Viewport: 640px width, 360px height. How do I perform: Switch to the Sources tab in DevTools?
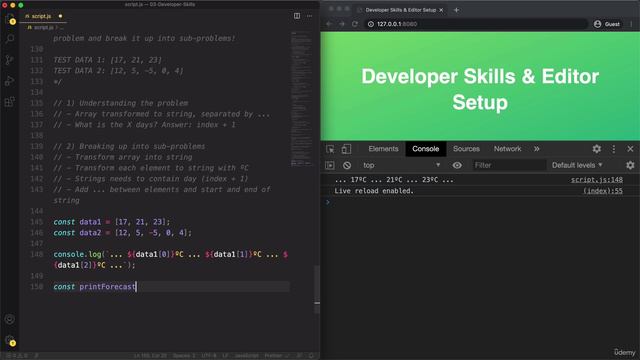(466, 149)
